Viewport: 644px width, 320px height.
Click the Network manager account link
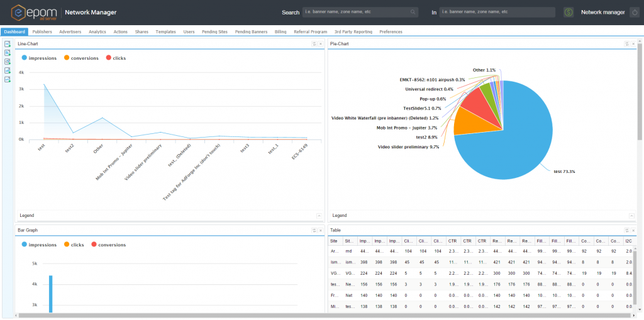[x=602, y=13]
